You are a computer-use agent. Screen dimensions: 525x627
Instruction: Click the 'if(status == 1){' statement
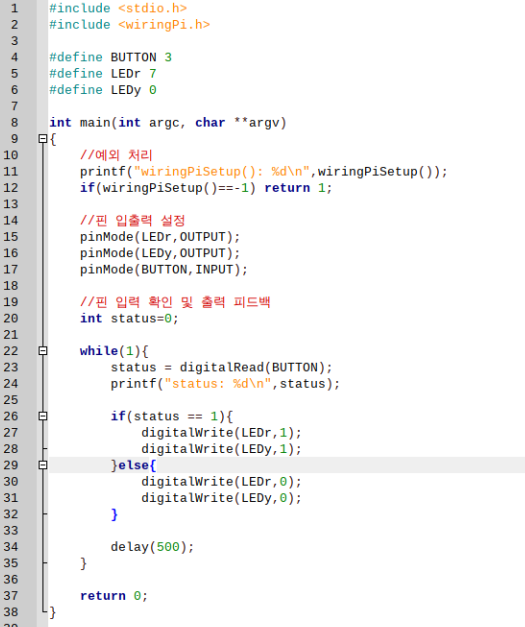point(172,416)
